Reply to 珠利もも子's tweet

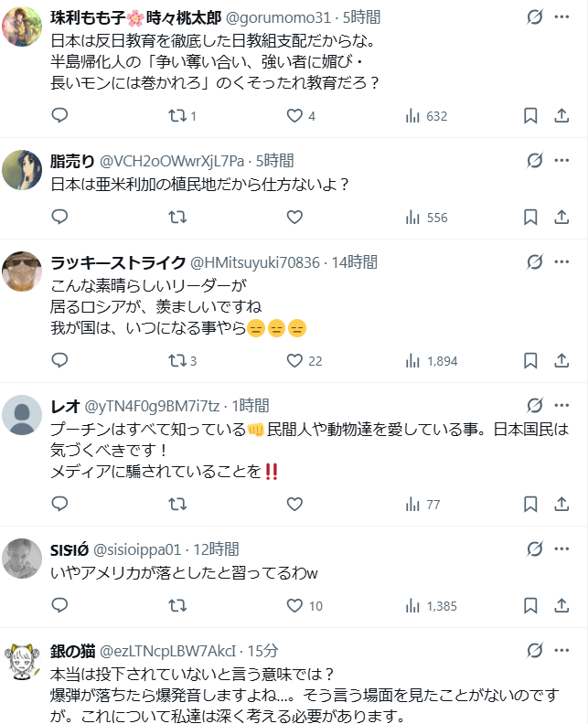click(x=59, y=116)
